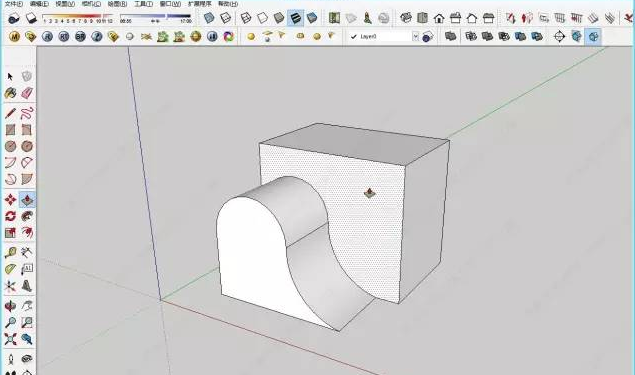635x375 pixels.
Task: Select the Protractor tool
Action: (11, 269)
